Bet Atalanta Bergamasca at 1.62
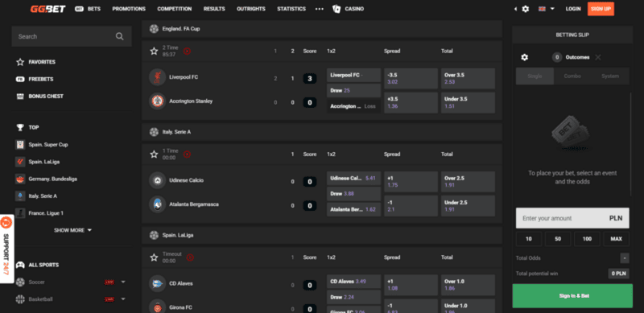The image size is (644, 313). 354,209
